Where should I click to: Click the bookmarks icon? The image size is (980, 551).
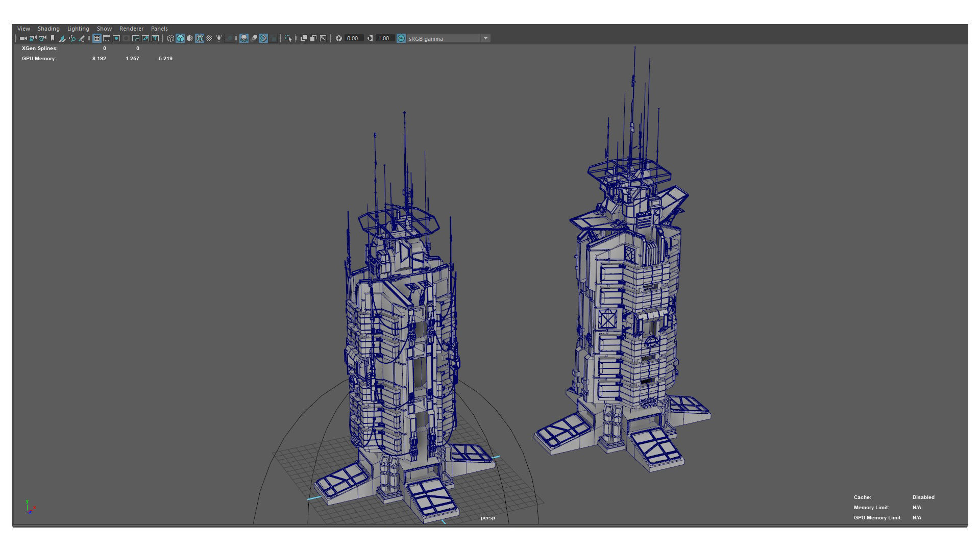pyautogui.click(x=53, y=38)
